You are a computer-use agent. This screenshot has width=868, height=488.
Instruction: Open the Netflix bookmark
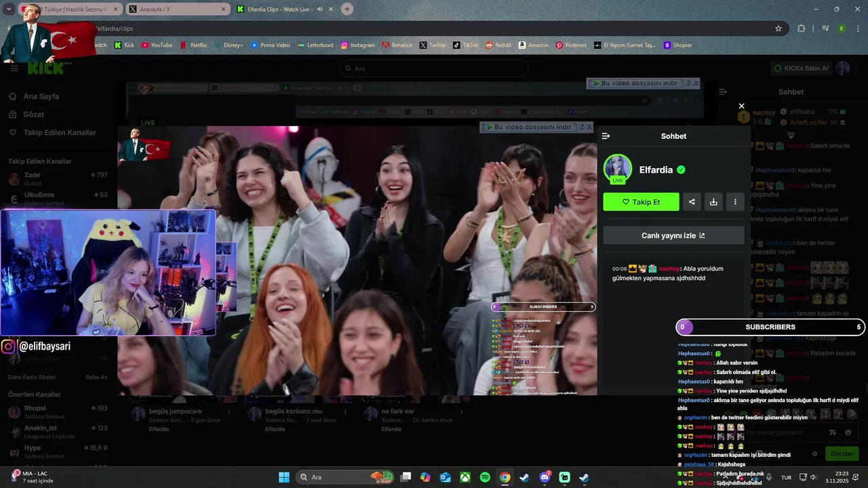193,45
